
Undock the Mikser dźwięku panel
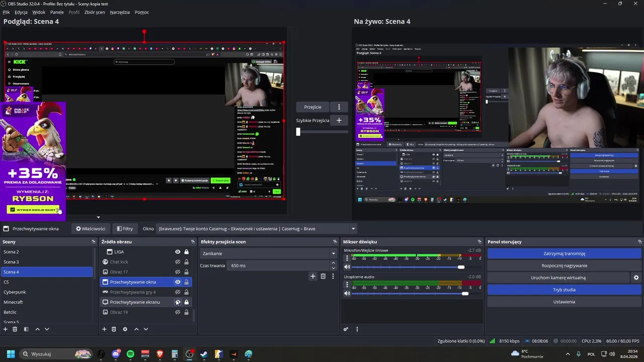coord(479,242)
